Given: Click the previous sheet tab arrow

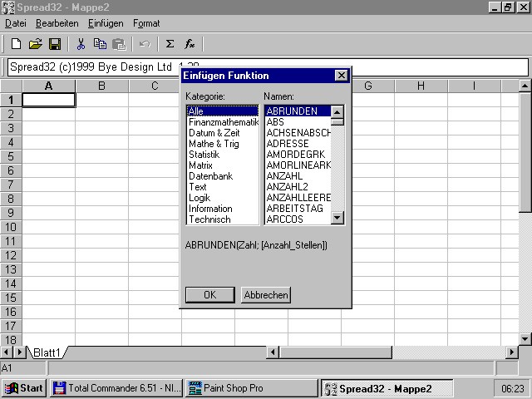Looking at the screenshot, I should click(6, 352).
